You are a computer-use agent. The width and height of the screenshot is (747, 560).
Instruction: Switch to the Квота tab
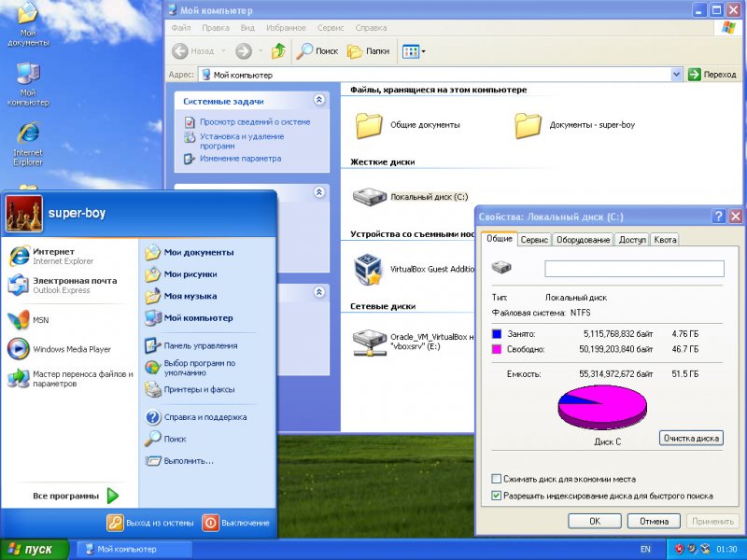pyautogui.click(x=665, y=240)
